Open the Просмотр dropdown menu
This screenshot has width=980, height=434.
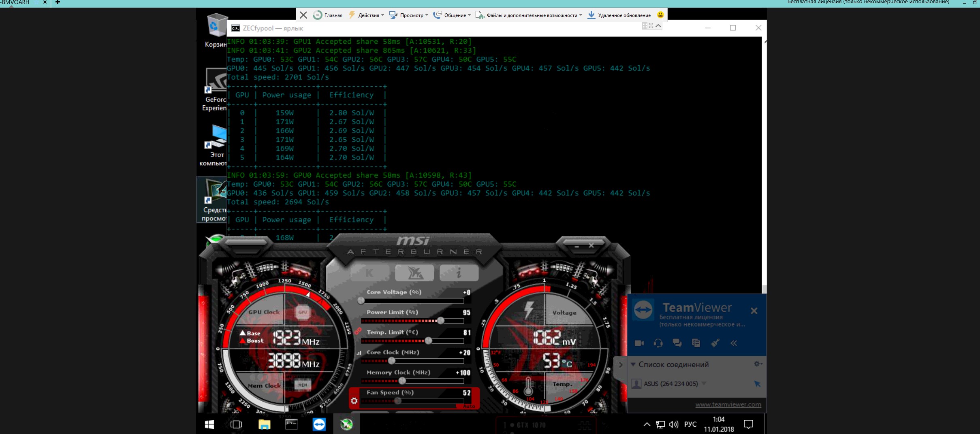(x=408, y=15)
